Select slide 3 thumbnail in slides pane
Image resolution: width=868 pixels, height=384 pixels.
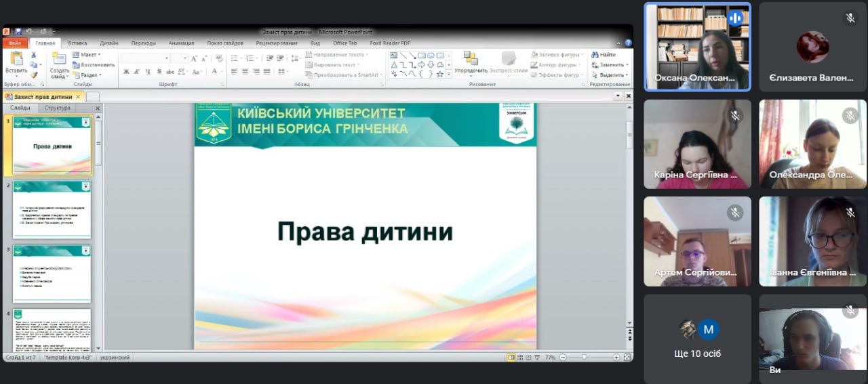click(x=52, y=273)
